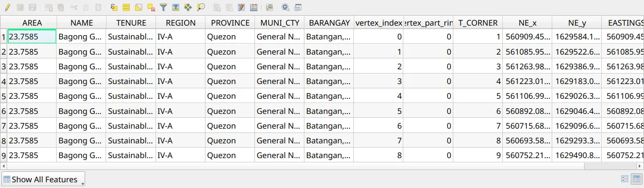Click the BARANGAY column header
Image resolution: width=644 pixels, height=188 pixels.
329,22
